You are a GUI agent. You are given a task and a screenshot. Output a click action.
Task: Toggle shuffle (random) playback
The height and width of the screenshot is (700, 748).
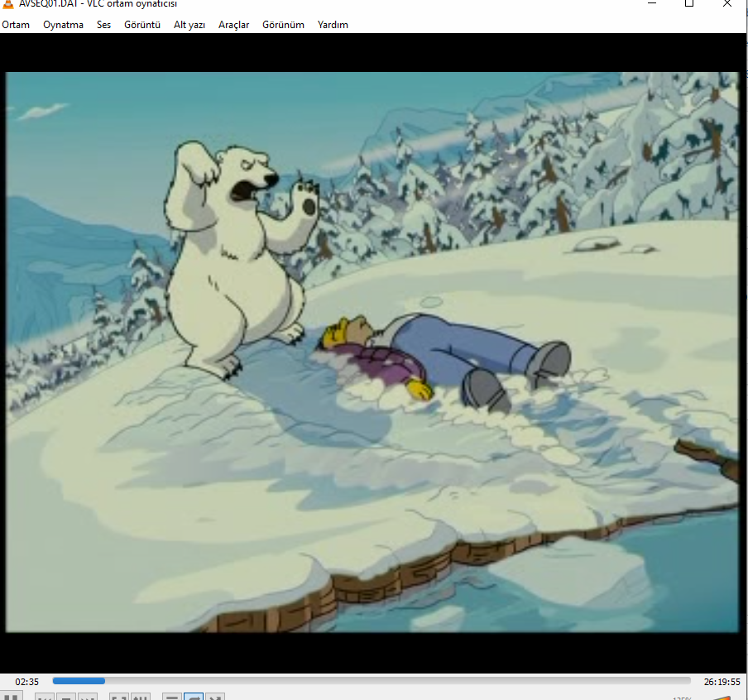click(214, 698)
